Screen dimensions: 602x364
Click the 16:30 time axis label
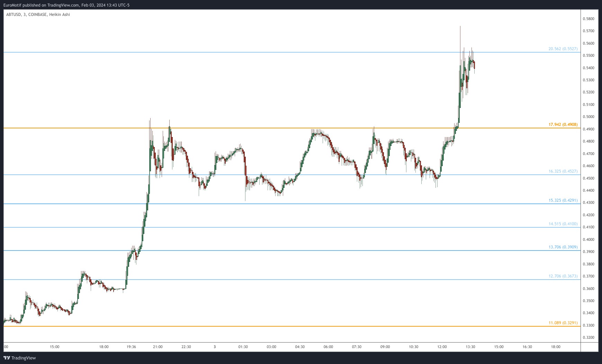coord(527,347)
